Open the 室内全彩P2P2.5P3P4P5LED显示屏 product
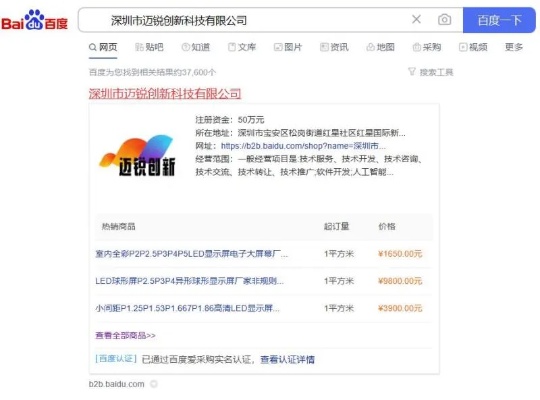Image resolution: width=540 pixels, height=400 pixels. [191, 254]
